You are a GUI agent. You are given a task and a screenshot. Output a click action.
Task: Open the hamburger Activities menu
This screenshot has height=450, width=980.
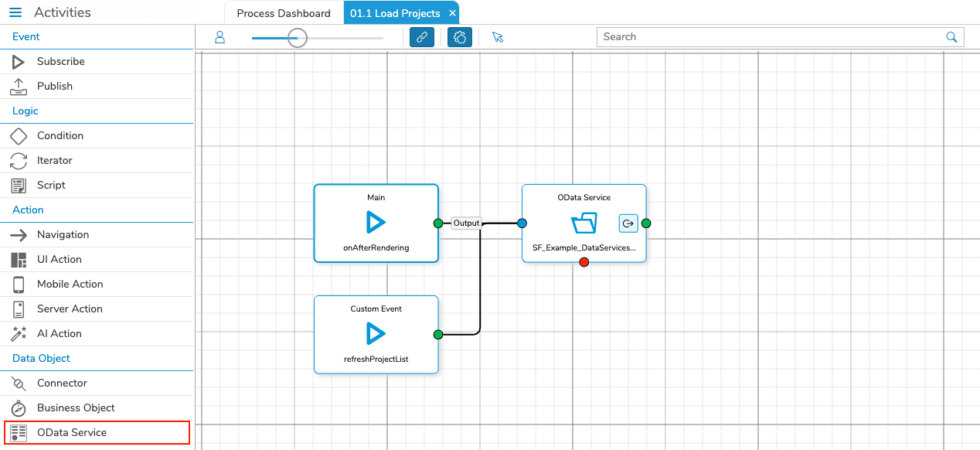click(15, 12)
